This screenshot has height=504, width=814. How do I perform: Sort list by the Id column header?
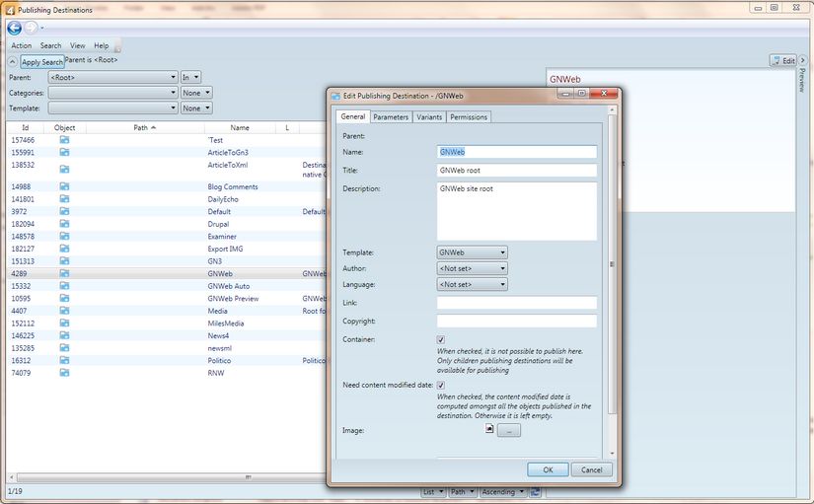click(x=26, y=127)
